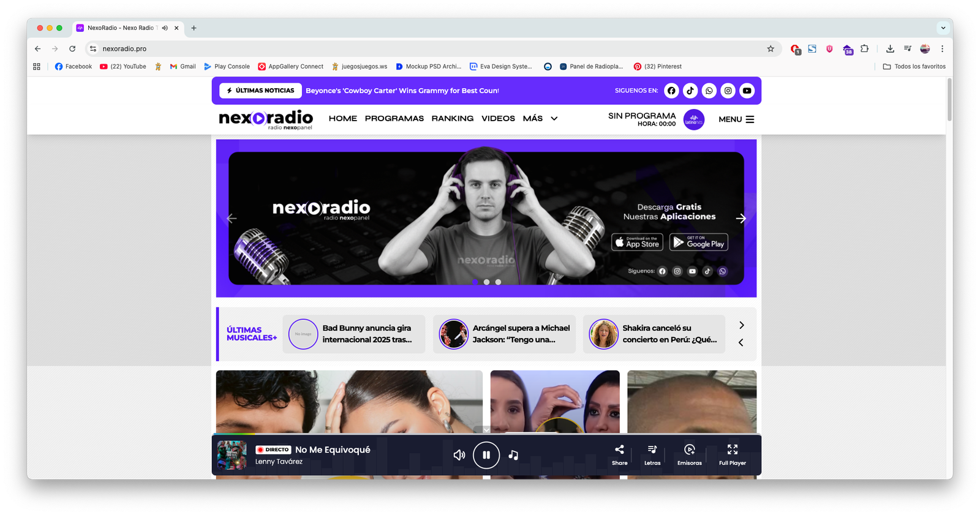Image resolution: width=980 pixels, height=515 pixels.
Task: Open PROGRAMAS section
Action: point(394,119)
